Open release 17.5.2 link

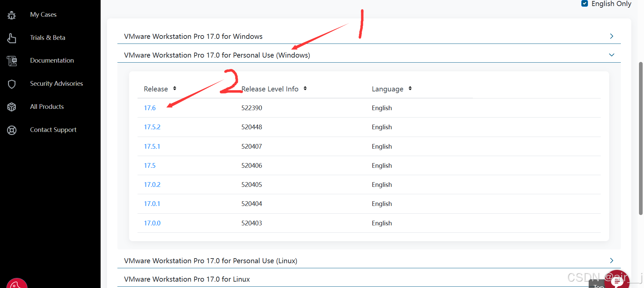tap(152, 127)
